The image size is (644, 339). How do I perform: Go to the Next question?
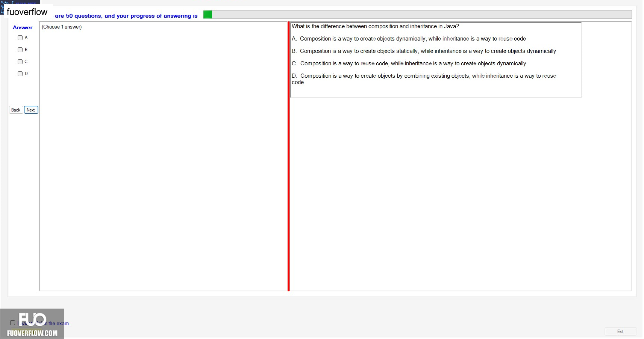pos(31,110)
